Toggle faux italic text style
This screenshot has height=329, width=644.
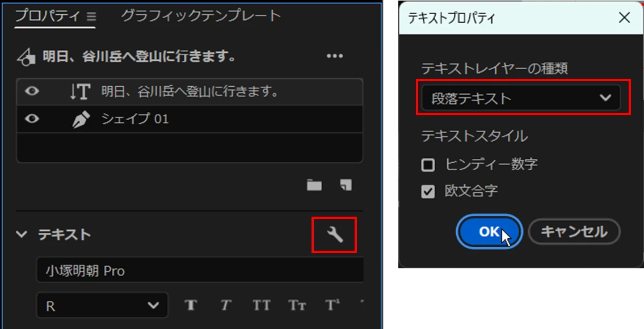225,305
